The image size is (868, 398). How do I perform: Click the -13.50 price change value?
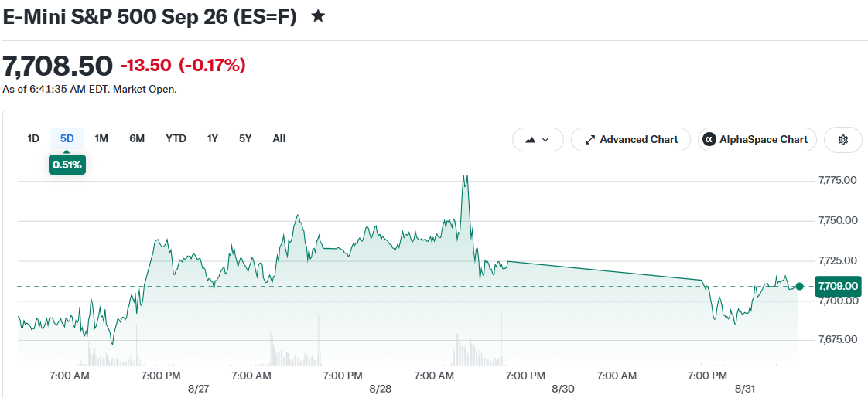(146, 66)
